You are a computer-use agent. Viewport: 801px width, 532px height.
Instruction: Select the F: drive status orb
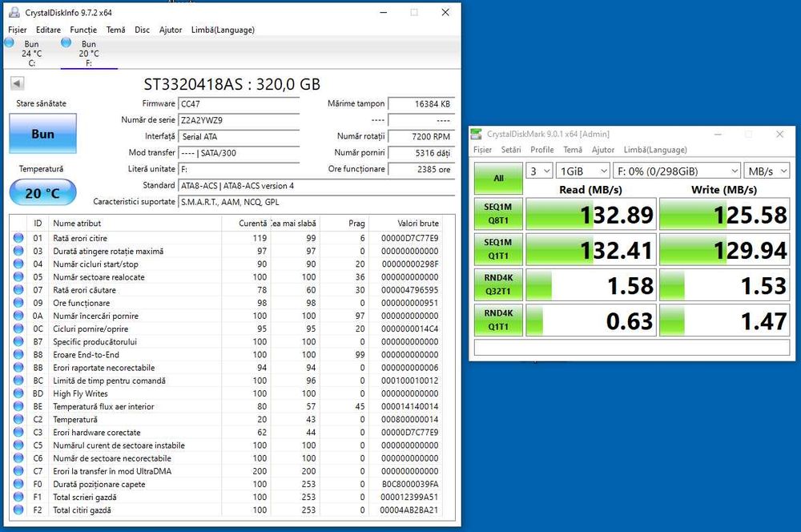66,43
